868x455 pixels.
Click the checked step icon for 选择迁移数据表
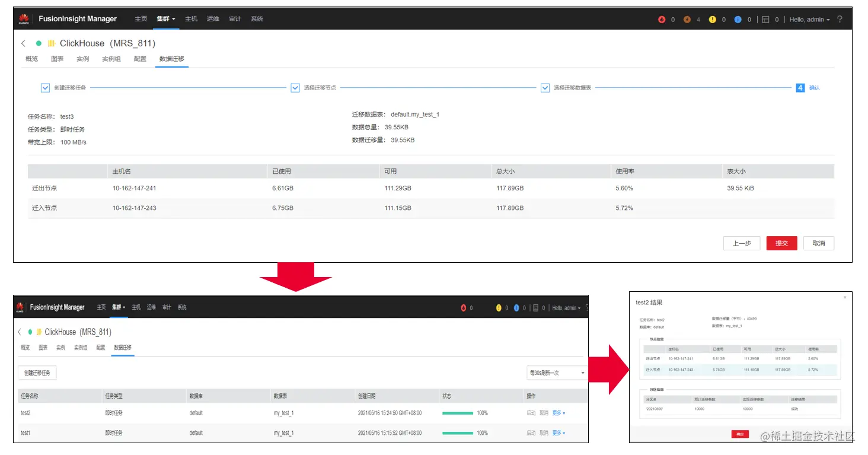(545, 88)
